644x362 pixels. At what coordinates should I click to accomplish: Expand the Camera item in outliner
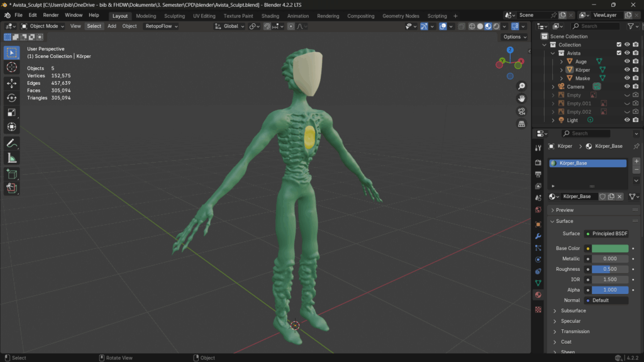(553, 87)
